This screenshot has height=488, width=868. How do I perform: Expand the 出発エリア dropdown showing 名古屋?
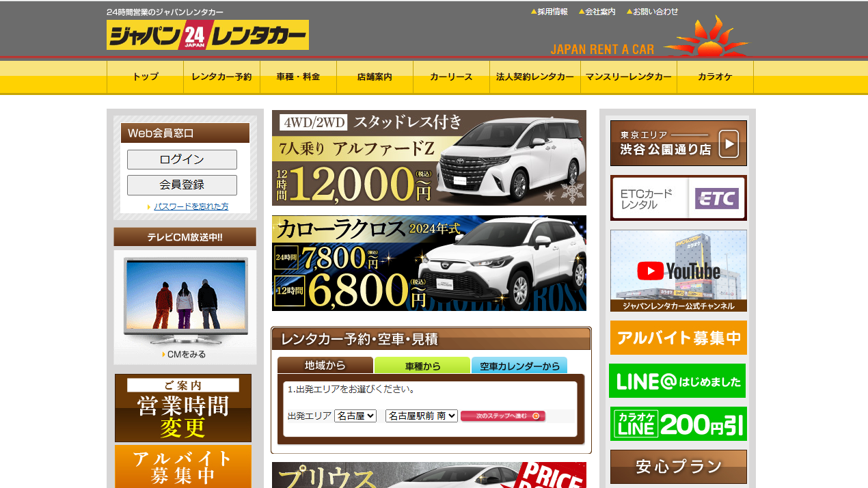point(355,416)
